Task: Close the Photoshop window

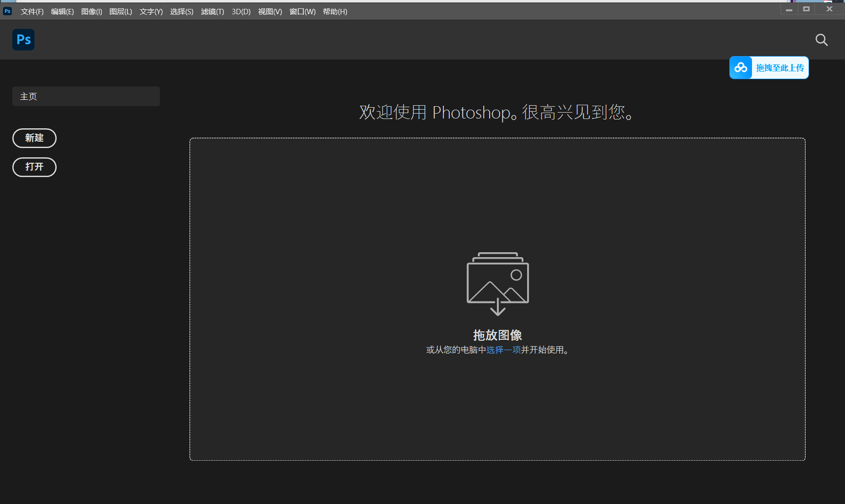Action: point(829,9)
